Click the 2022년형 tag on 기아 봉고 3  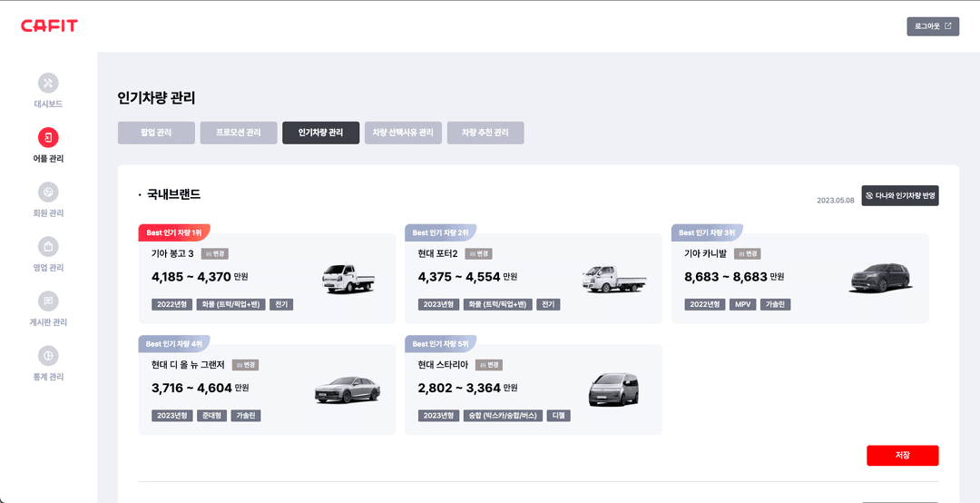pyautogui.click(x=171, y=305)
